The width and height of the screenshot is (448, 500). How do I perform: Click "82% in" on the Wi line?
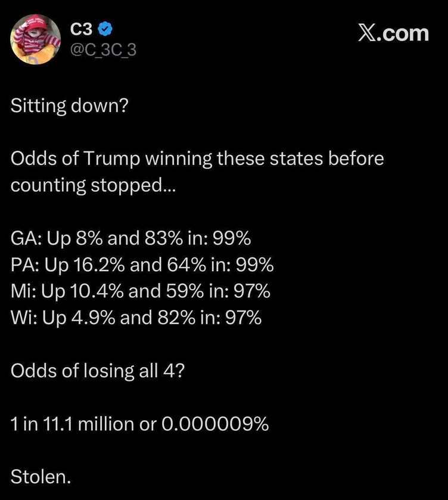pos(179,318)
